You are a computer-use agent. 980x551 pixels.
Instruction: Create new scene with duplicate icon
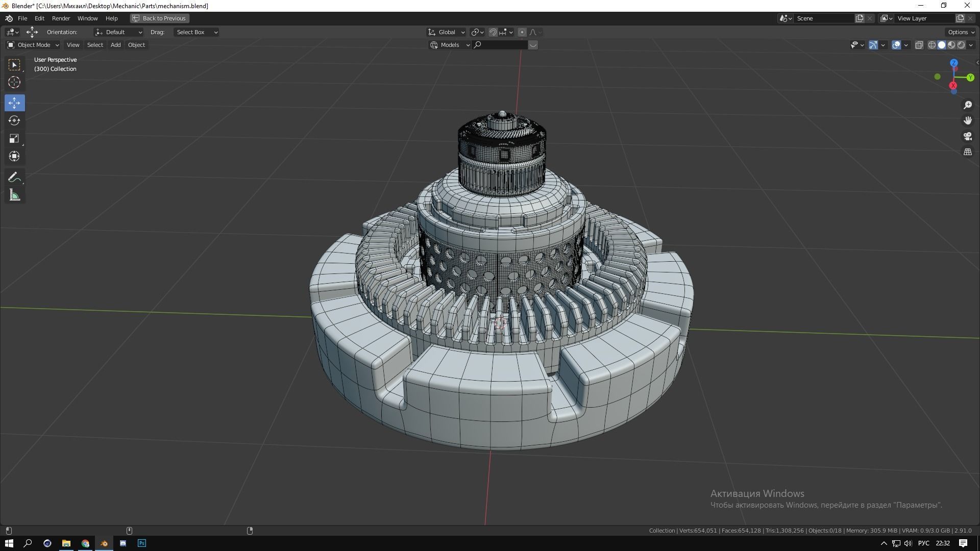tap(860, 18)
